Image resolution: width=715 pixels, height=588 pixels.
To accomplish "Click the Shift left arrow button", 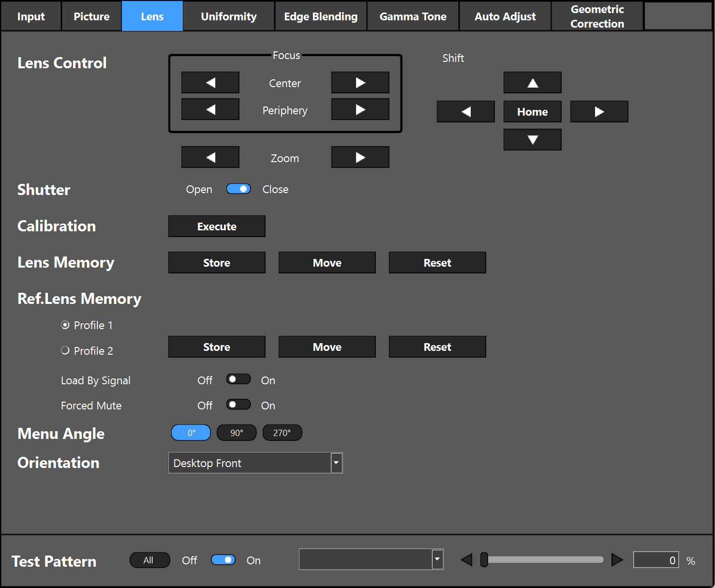I will pos(465,112).
